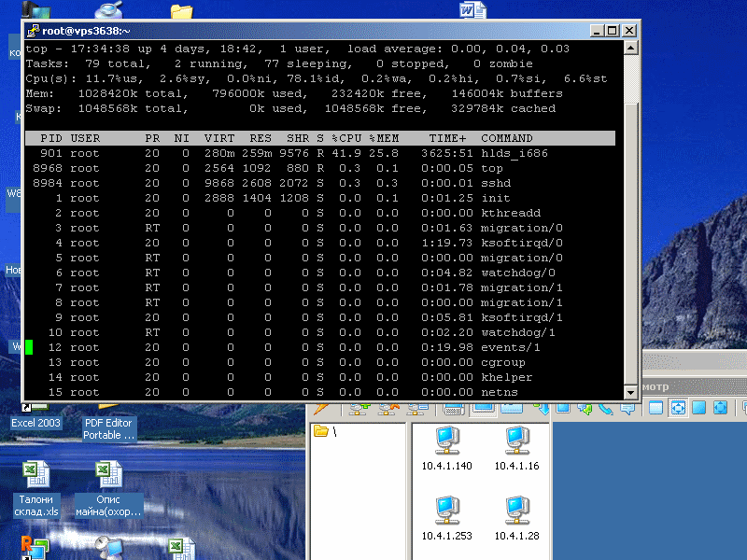The width and height of the screenshot is (747, 560).
Task: Click the sshd process row
Action: [x=320, y=183]
